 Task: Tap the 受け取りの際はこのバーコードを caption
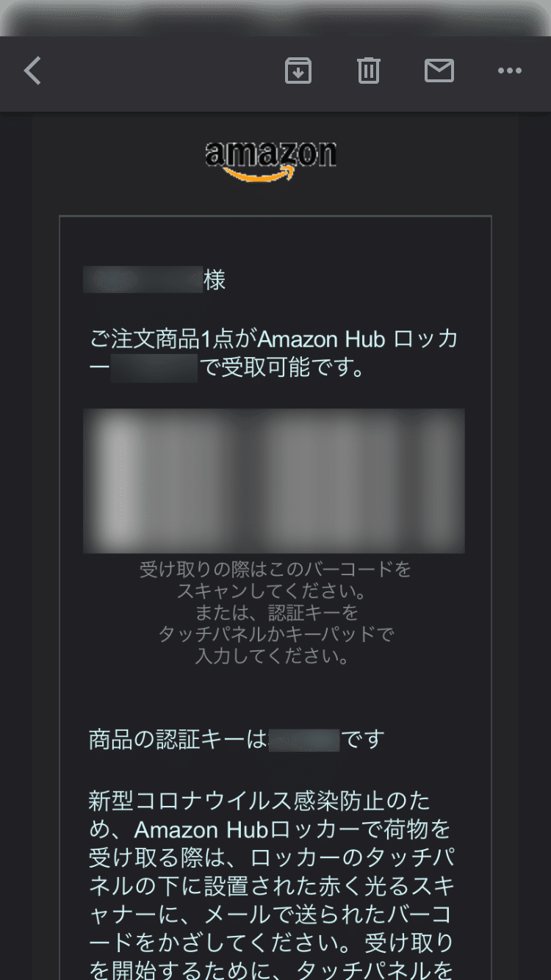[x=275, y=569]
